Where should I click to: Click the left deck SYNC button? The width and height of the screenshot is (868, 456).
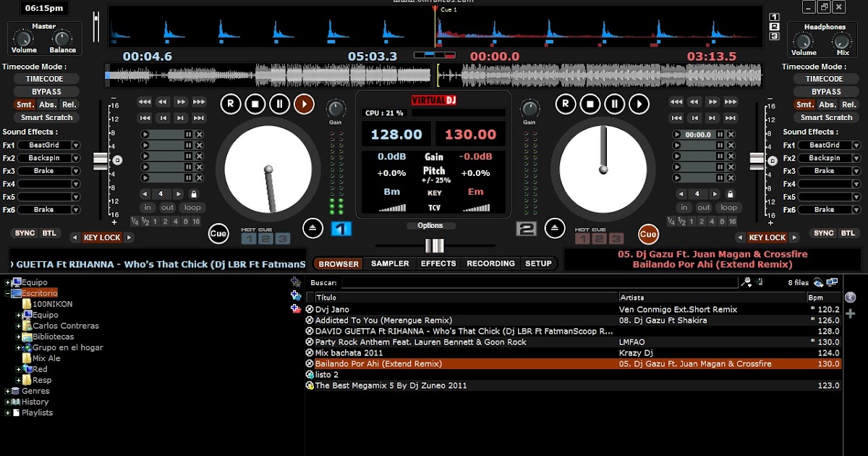tap(25, 233)
